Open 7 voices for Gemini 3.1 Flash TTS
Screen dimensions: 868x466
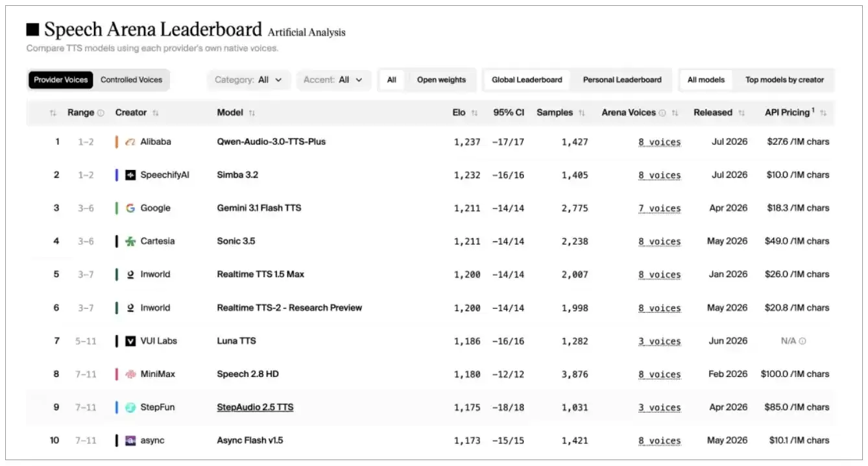tap(659, 208)
